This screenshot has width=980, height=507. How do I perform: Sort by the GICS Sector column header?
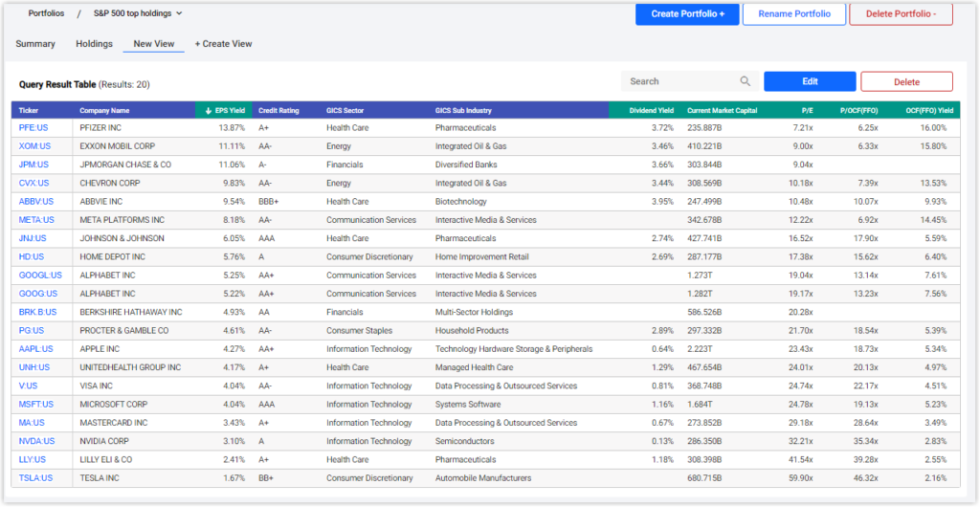345,111
